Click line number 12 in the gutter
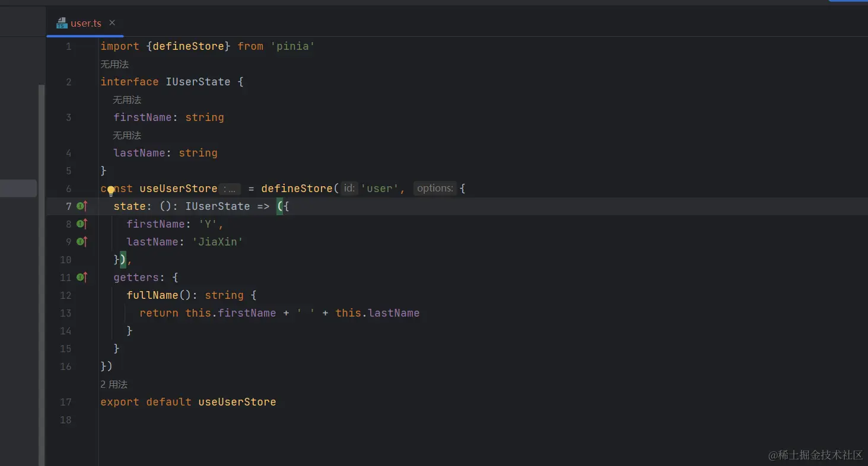The image size is (868, 466). coord(65,295)
